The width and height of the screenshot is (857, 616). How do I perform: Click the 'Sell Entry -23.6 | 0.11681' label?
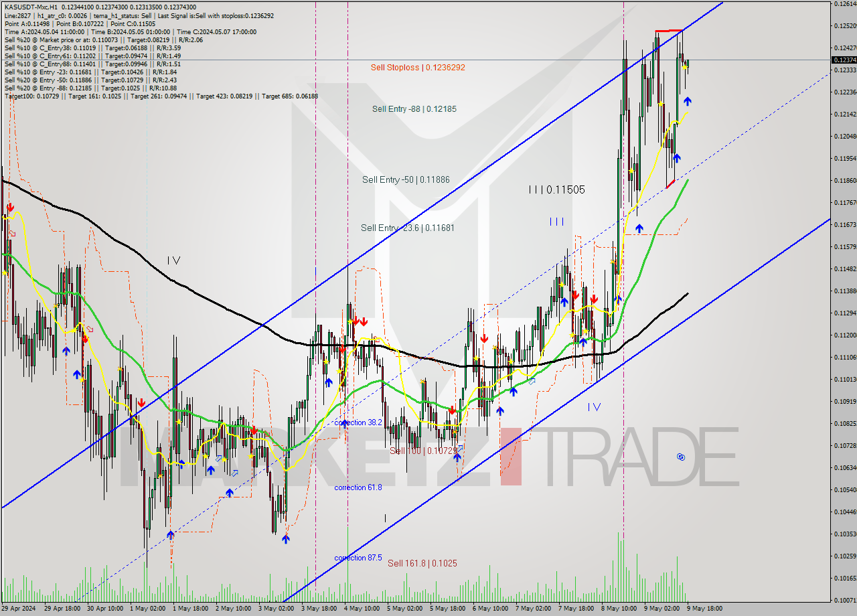coord(408,228)
